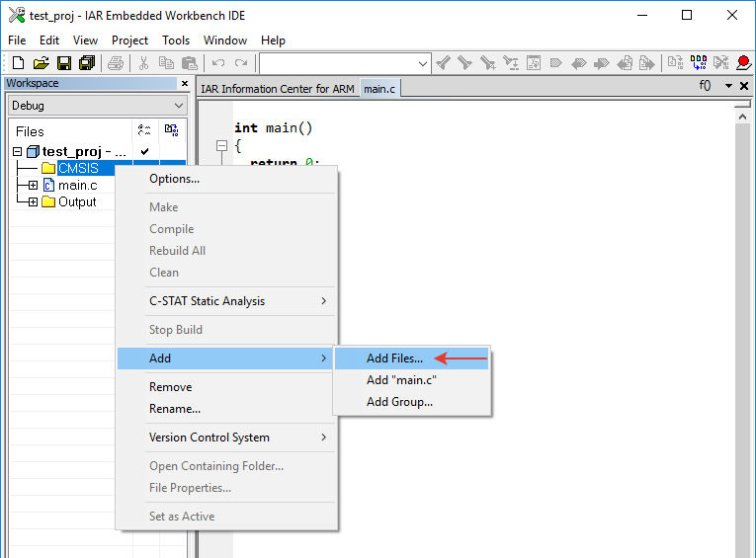This screenshot has height=558, width=756.
Task: Click the C file icon beside main.c
Action: 48,185
